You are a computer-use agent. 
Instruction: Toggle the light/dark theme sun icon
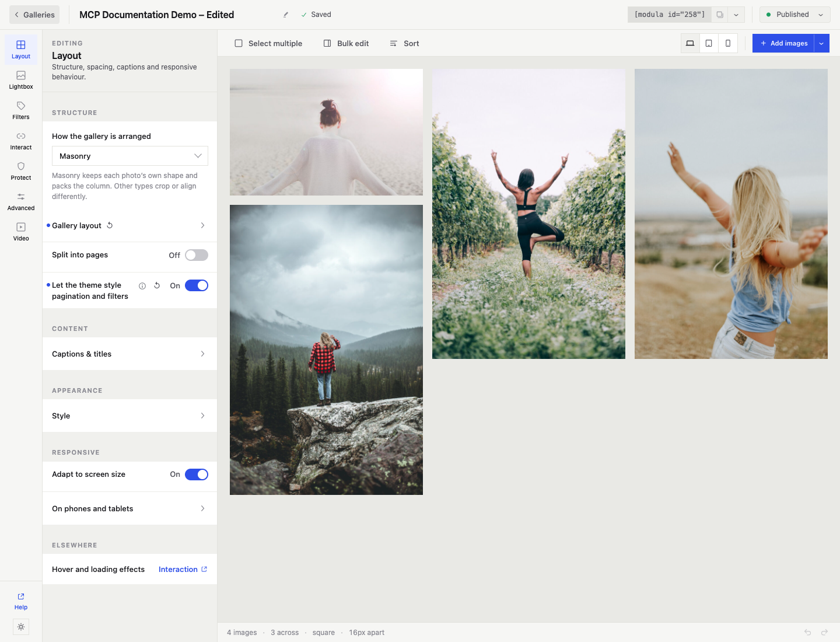[x=21, y=627]
